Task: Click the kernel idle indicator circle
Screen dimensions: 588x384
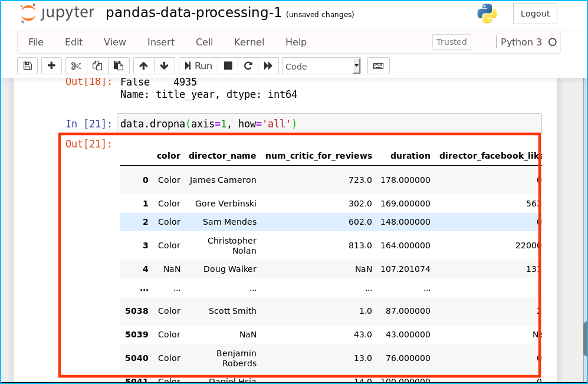Action: 553,42
